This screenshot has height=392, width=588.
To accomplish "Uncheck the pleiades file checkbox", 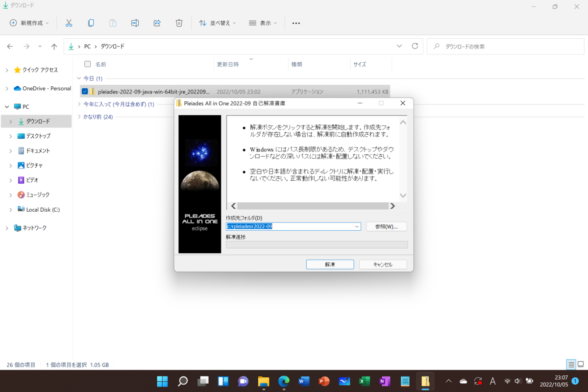I will (85, 91).
